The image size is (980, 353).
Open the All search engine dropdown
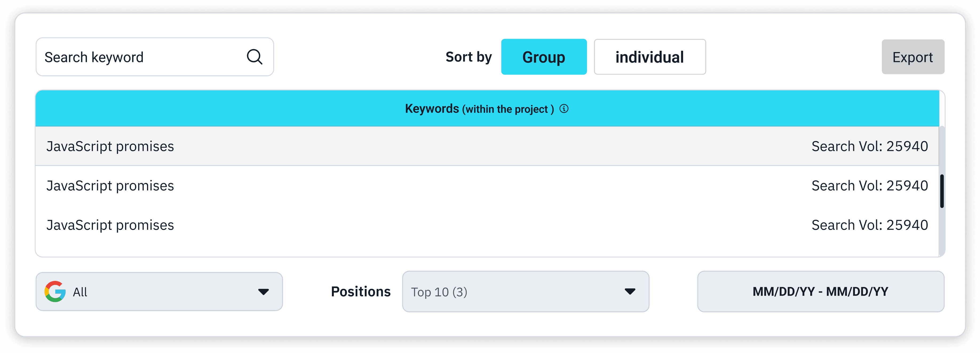[x=159, y=292]
